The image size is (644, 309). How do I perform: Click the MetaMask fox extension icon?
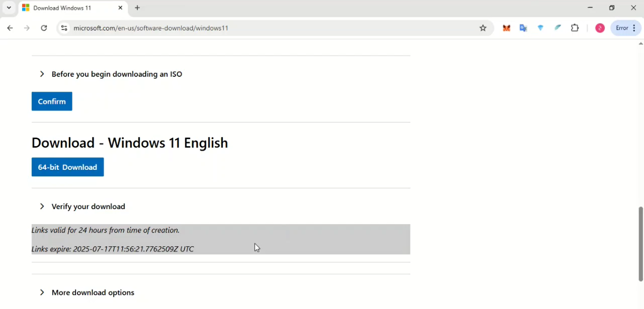(506, 28)
